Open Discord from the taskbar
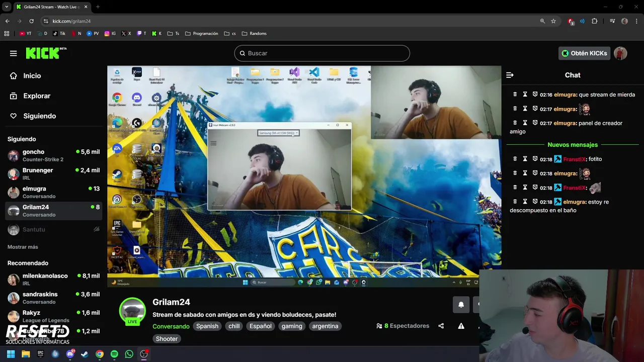644x362 pixels. click(x=70, y=354)
